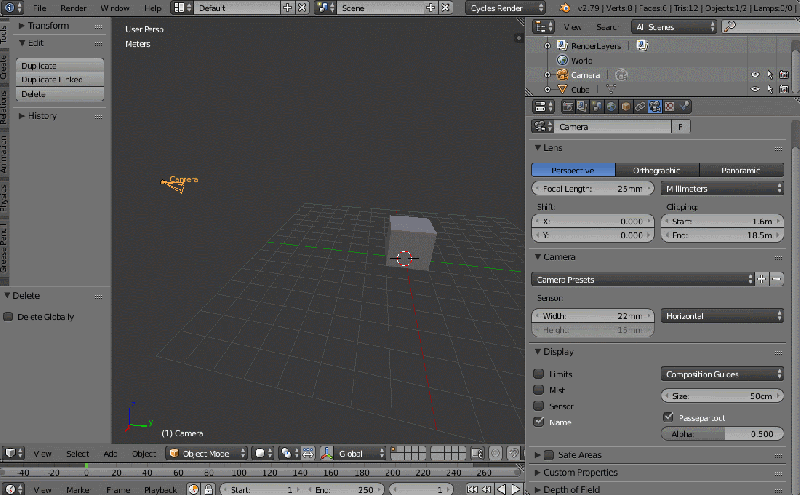800x495 pixels.
Task: Play the animation forward
Action: pos(516,489)
